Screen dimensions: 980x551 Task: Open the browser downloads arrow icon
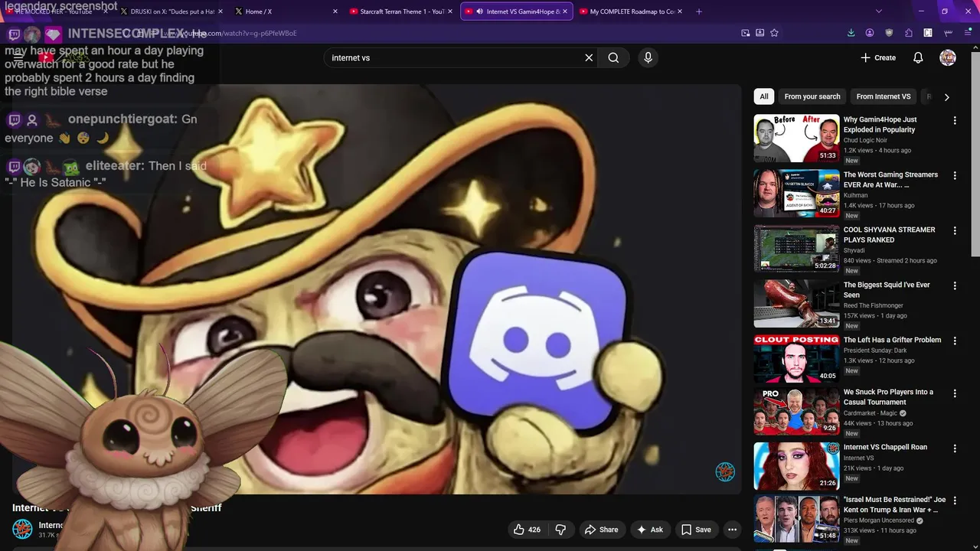click(x=851, y=33)
